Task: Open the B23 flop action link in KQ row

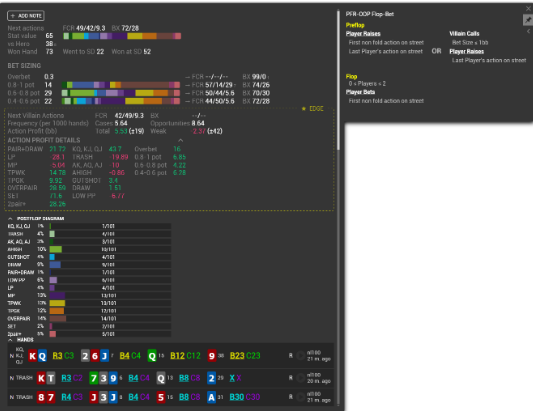Action: coord(237,356)
